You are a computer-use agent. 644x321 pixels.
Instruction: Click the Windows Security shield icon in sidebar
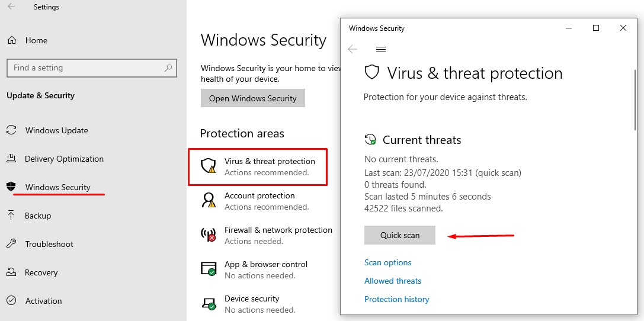click(x=11, y=187)
